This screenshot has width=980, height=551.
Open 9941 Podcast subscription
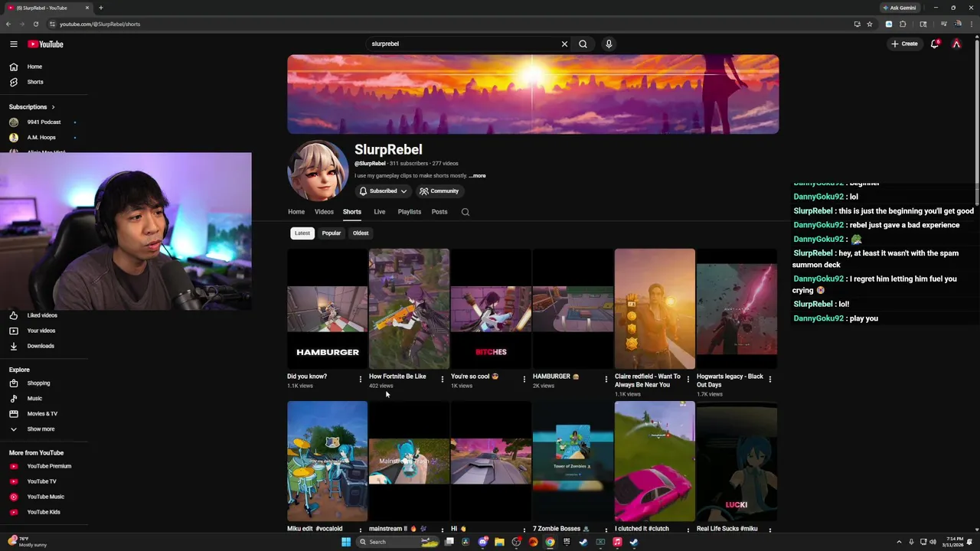44,122
